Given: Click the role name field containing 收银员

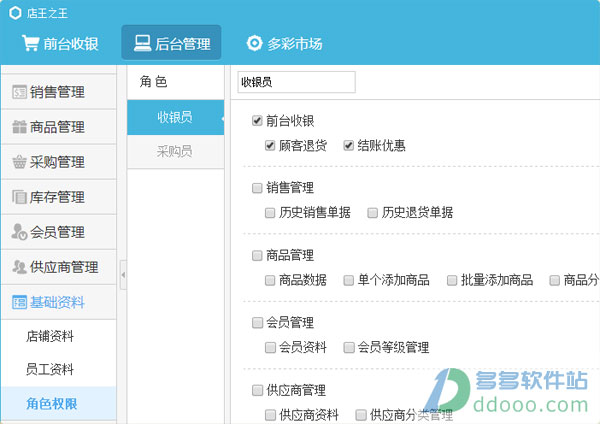Looking at the screenshot, I should [296, 82].
